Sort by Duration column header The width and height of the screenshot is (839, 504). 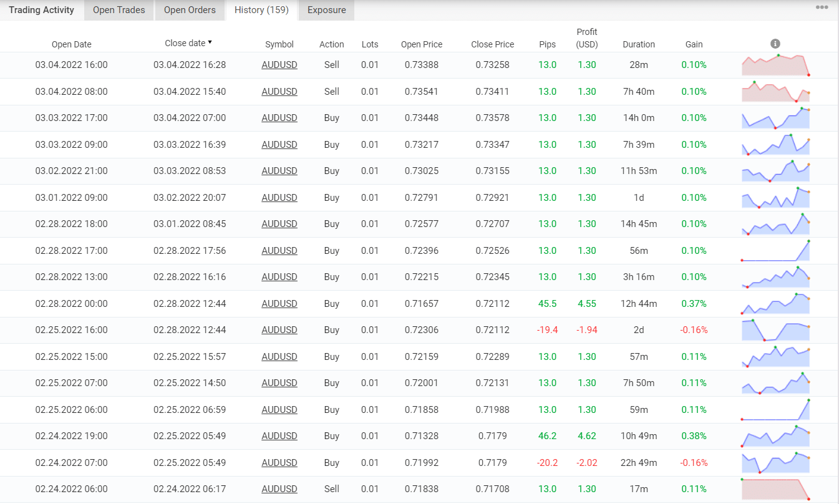[639, 44]
